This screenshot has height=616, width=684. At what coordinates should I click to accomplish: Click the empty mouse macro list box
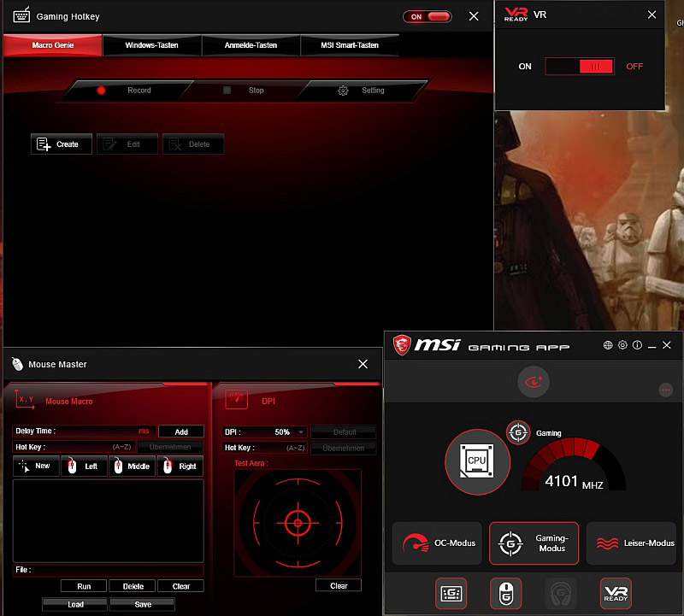point(109,521)
